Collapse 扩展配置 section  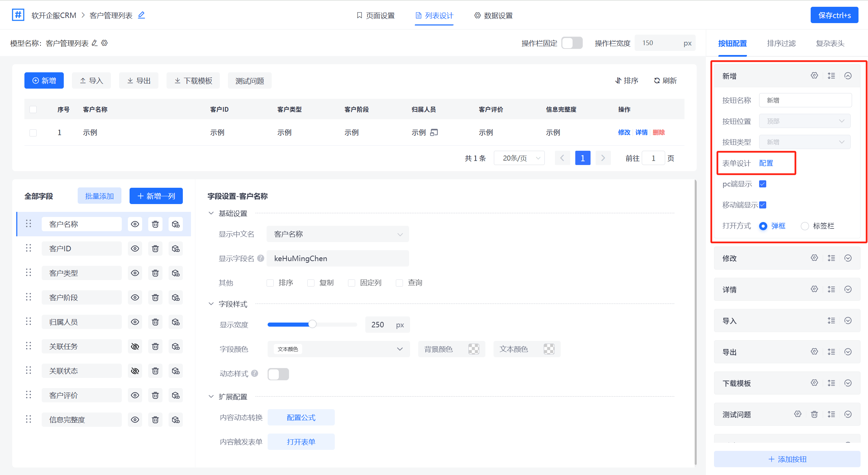point(211,396)
